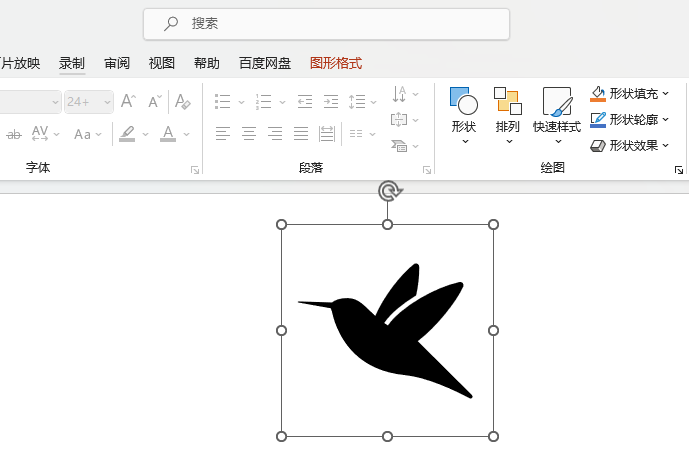Decrease font size with the smaller A icon
This screenshot has width=689, height=474.
(x=155, y=102)
